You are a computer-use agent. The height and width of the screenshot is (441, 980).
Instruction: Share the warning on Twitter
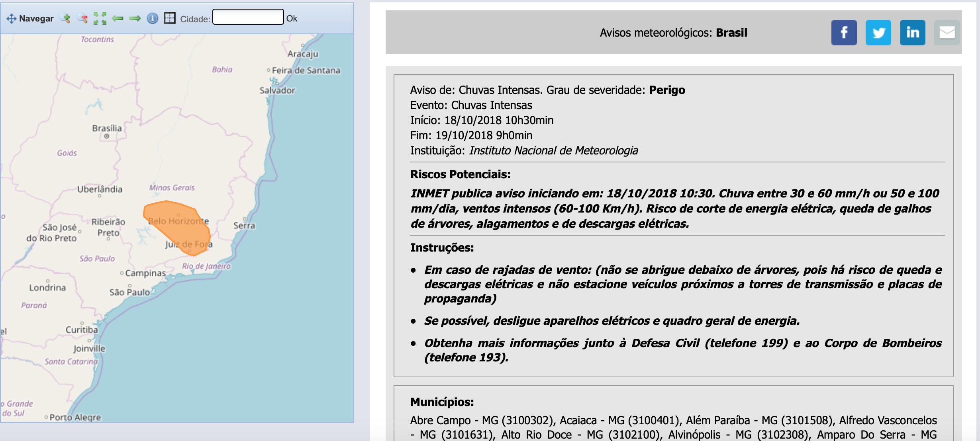coord(878,33)
